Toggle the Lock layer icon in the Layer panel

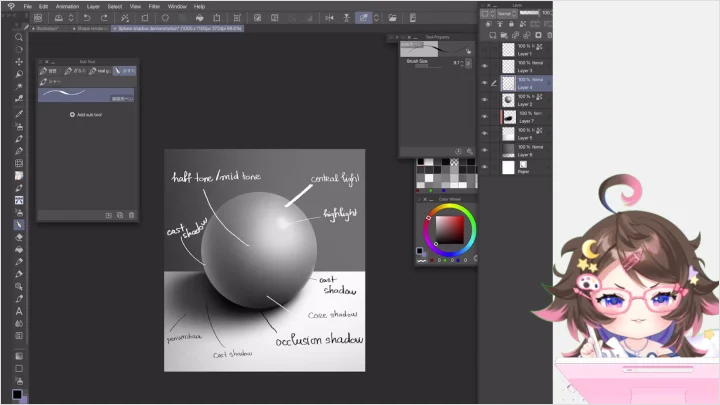pyautogui.click(x=511, y=24)
